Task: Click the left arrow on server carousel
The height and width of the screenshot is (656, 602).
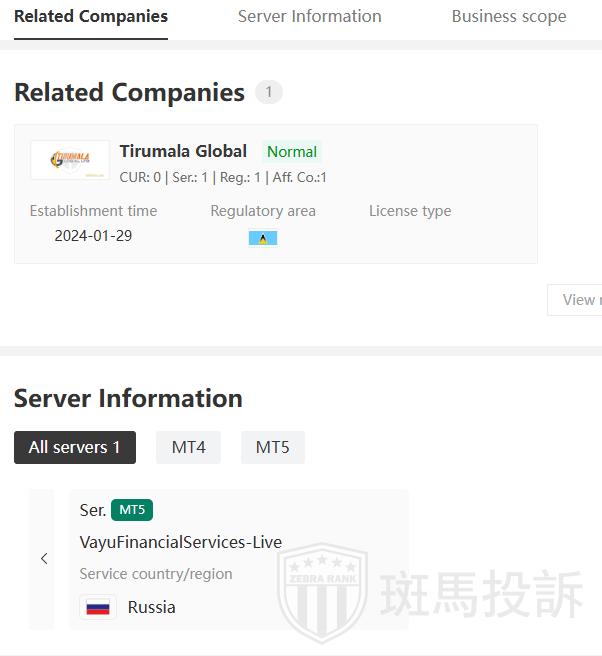Action: pyautogui.click(x=43, y=559)
